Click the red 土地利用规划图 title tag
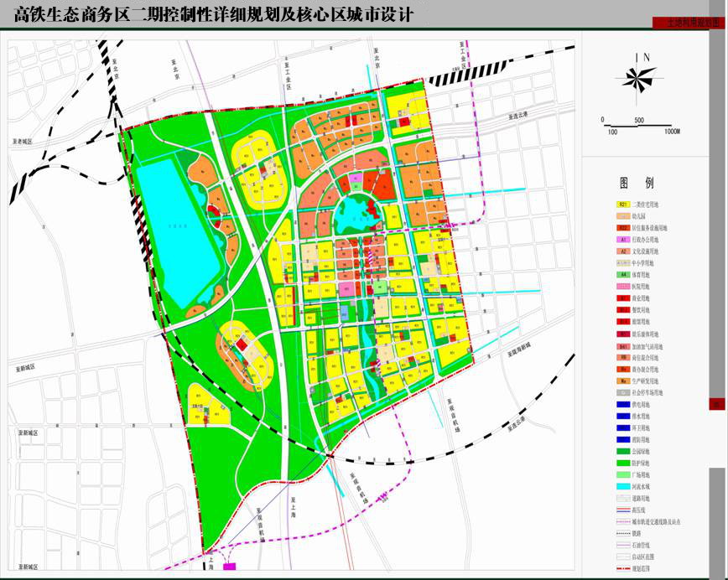 693,24
